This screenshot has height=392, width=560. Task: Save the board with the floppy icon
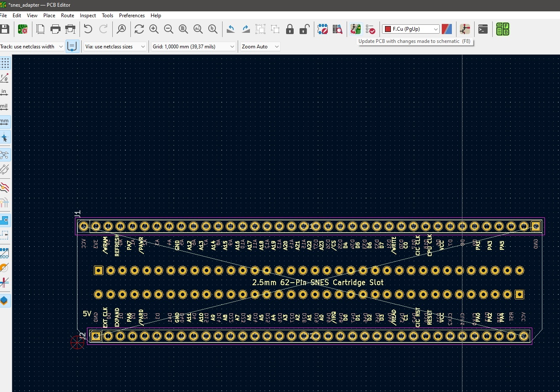click(x=5, y=29)
